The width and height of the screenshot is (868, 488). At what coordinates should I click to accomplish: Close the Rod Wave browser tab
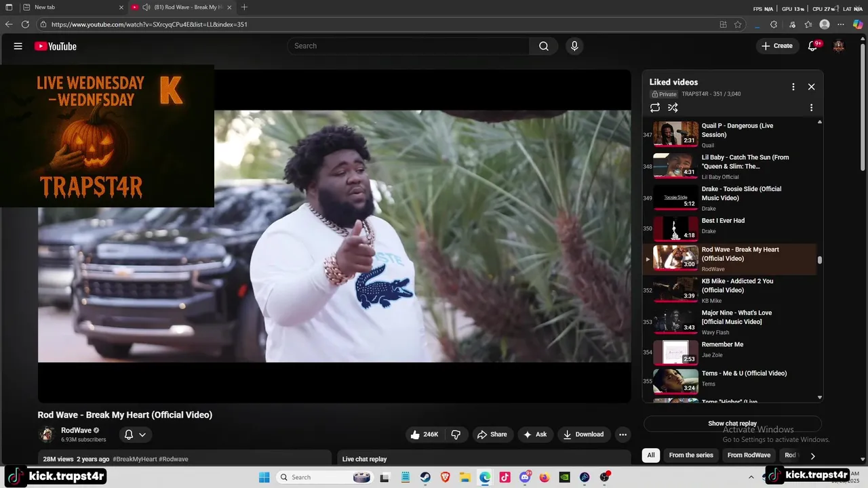tap(230, 7)
